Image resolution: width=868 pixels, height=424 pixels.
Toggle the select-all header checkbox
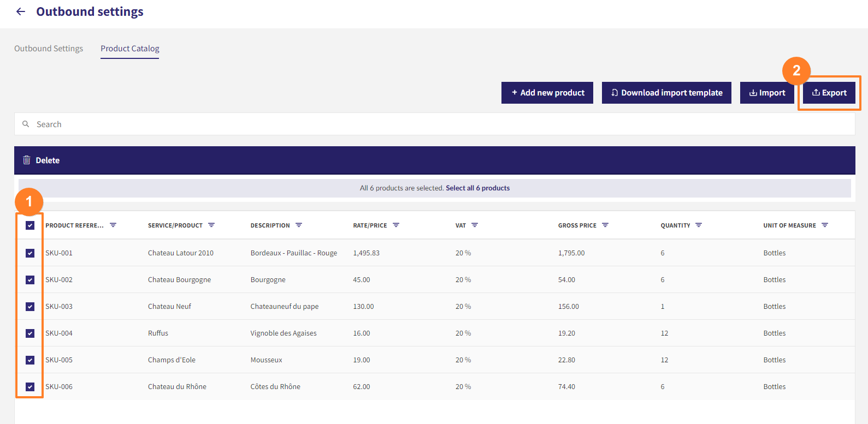30,225
